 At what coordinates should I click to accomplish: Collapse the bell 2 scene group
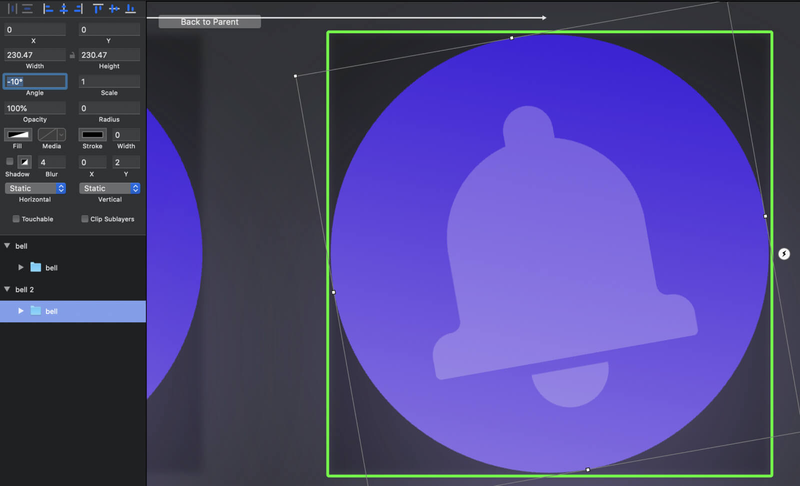coord(7,289)
